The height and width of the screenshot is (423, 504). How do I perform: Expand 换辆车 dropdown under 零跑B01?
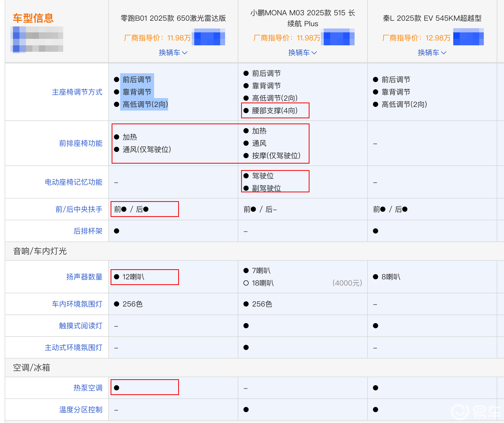tap(173, 53)
